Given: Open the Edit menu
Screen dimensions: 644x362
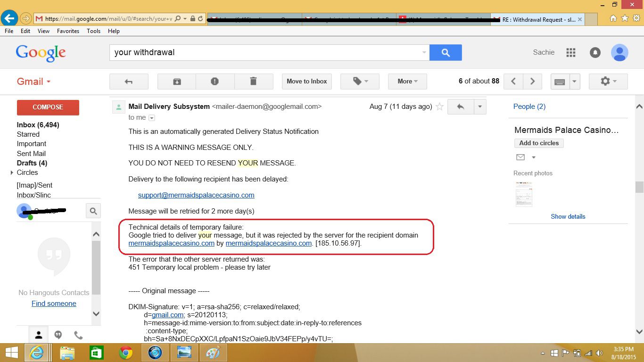Looking at the screenshot, I should 25,31.
